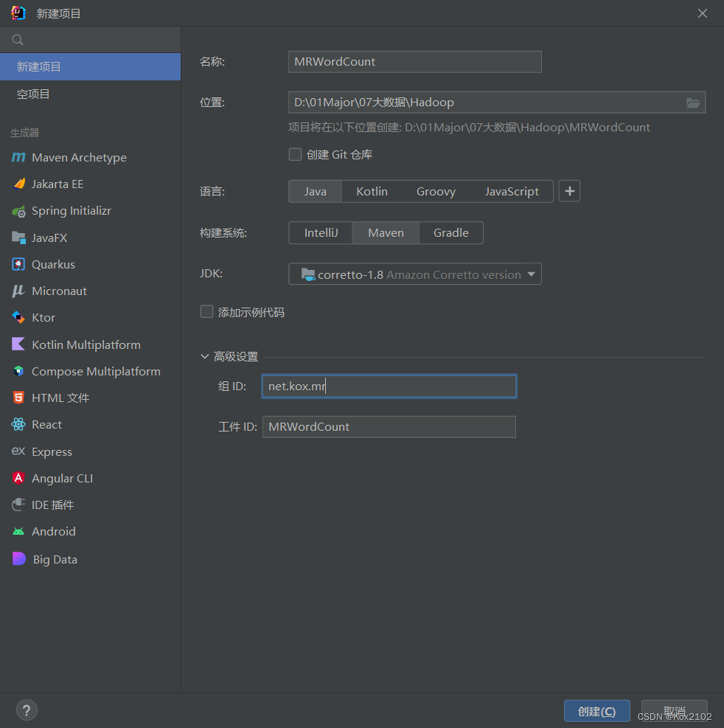Choose the Quarkus generator icon

tap(18, 264)
